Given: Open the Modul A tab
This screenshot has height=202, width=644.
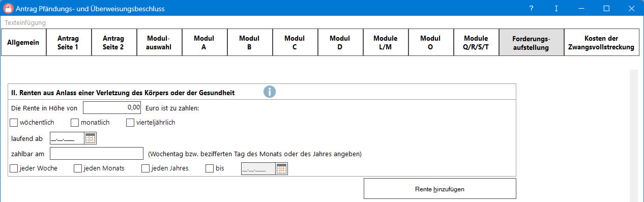Looking at the screenshot, I should point(204,42).
